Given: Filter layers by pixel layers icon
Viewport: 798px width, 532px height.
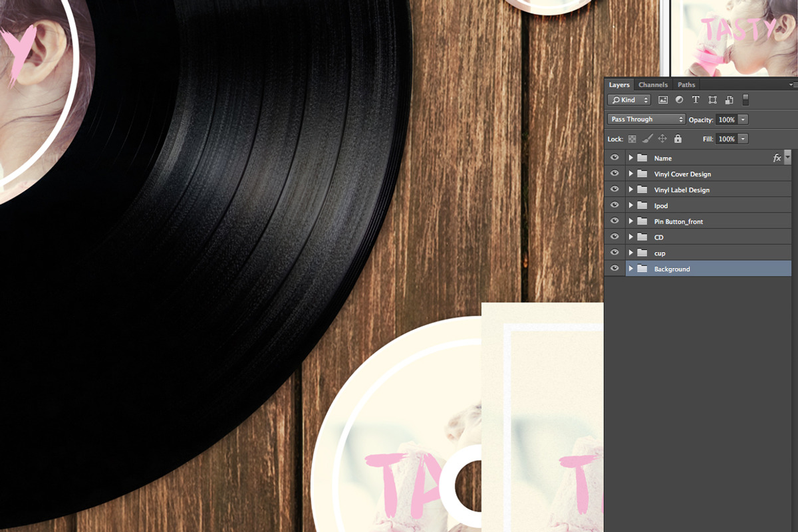Looking at the screenshot, I should pyautogui.click(x=663, y=100).
